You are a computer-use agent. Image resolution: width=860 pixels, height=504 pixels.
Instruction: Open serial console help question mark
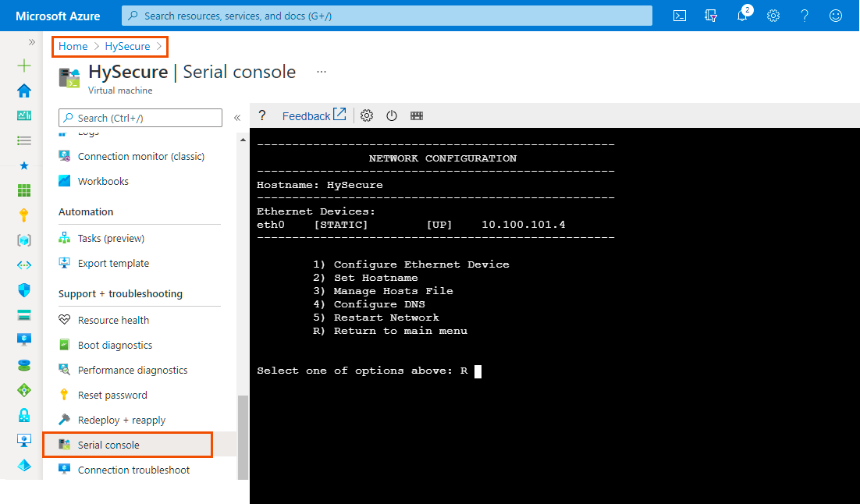pyautogui.click(x=262, y=115)
